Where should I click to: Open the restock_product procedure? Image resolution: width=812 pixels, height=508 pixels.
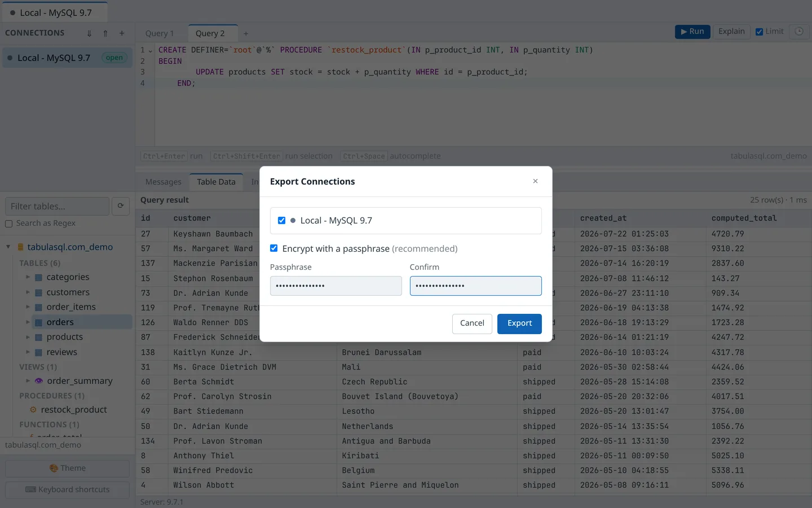[74, 410]
